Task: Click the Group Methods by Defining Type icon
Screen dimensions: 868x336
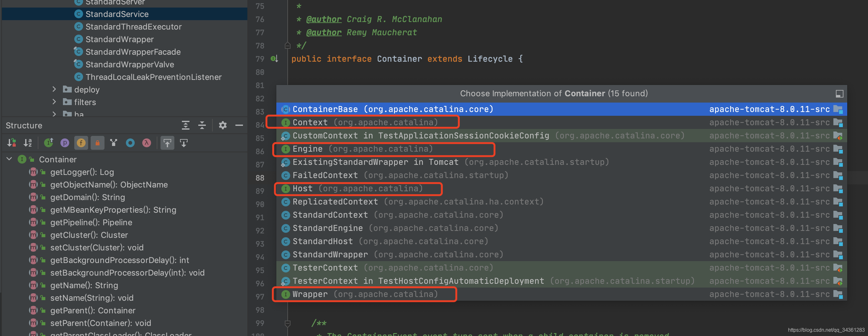Action: pyautogui.click(x=114, y=143)
